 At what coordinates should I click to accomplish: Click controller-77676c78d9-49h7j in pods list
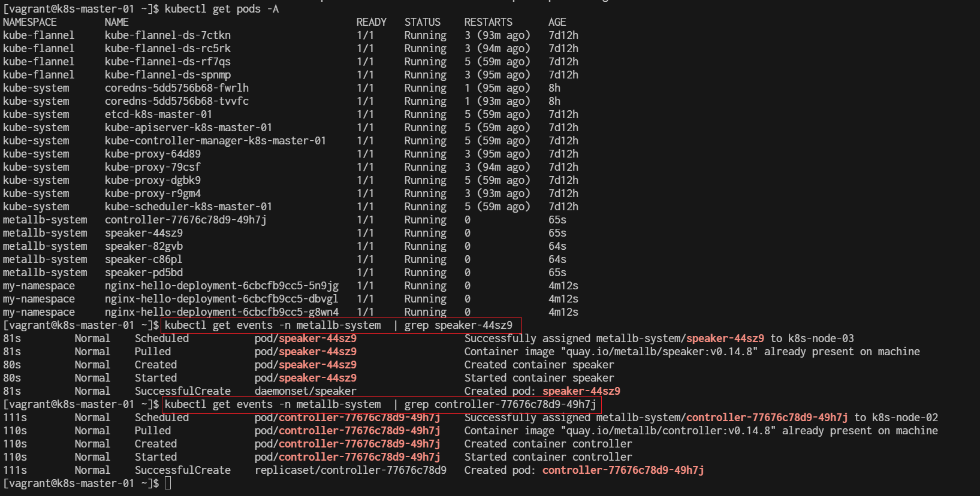tap(186, 220)
